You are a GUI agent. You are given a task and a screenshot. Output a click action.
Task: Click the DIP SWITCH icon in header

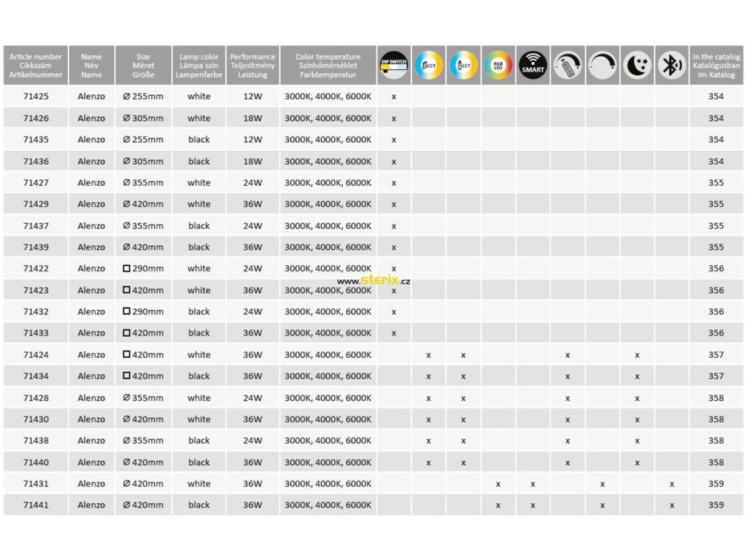pyautogui.click(x=394, y=66)
